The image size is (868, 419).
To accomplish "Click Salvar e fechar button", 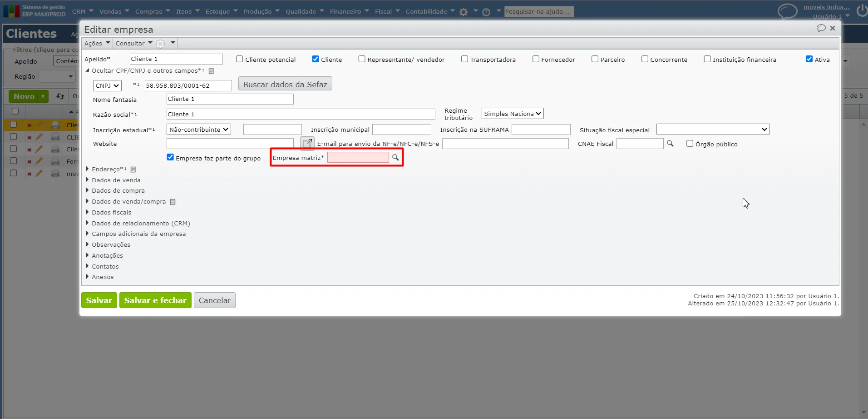I will tap(155, 300).
